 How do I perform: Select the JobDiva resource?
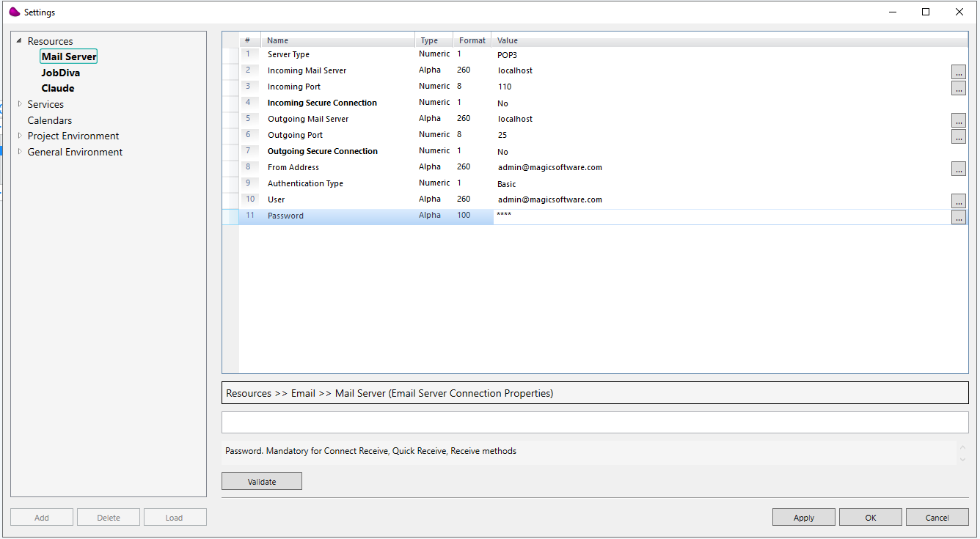pos(61,73)
